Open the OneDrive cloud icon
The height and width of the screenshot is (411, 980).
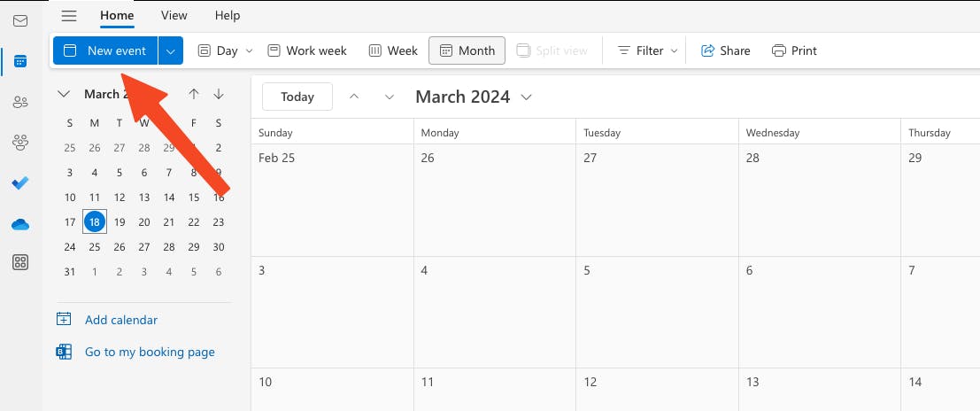pyautogui.click(x=20, y=224)
